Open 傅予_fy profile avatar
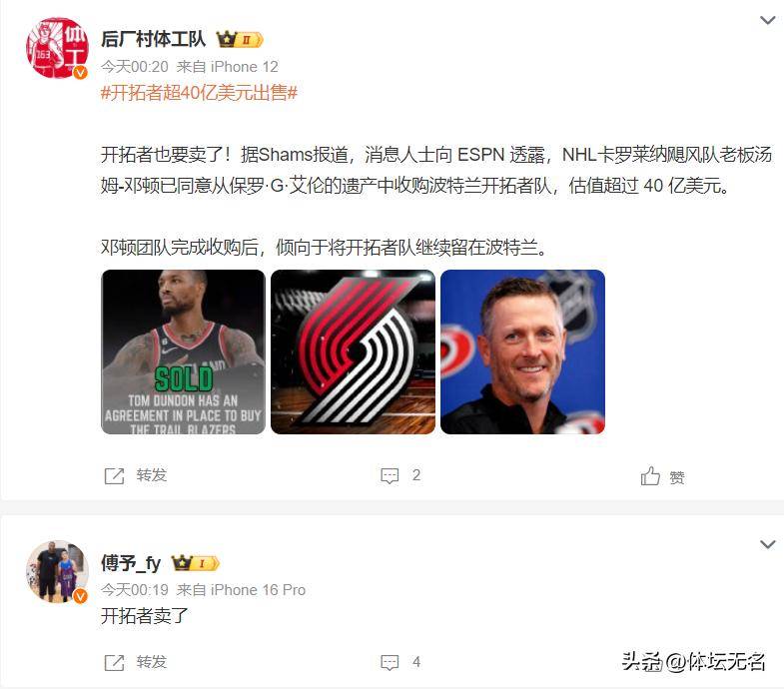Screen dimensions: 784x689 pyautogui.click(x=57, y=571)
